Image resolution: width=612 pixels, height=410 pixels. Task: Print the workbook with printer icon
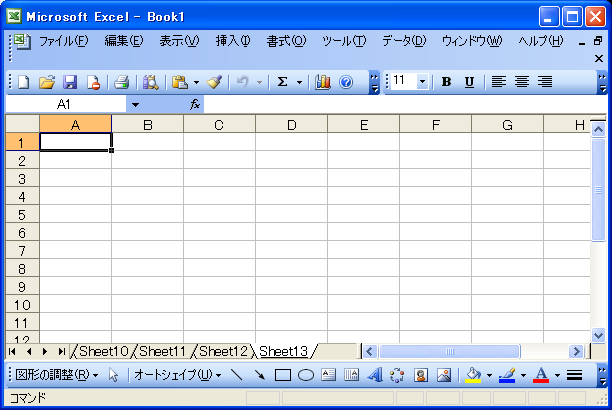point(121,82)
